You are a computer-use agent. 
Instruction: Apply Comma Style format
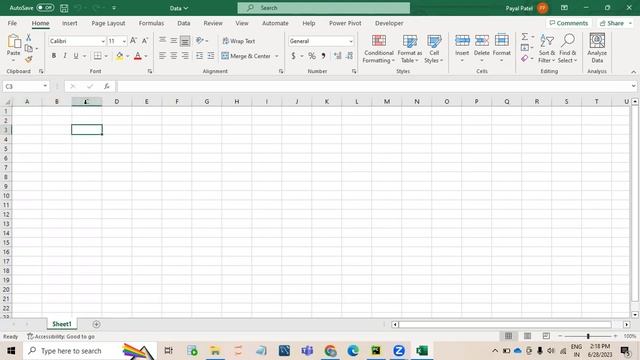[x=323, y=56]
